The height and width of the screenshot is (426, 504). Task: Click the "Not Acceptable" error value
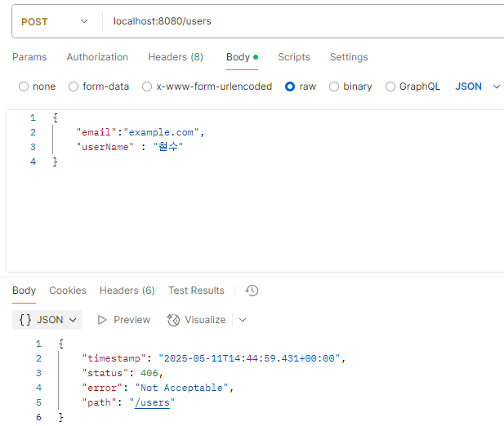[181, 388]
